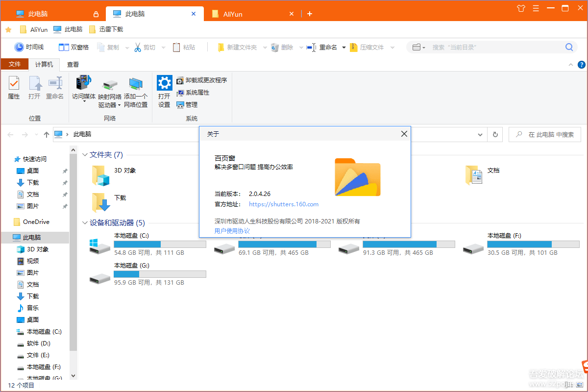Viewport: 588px width, 392px height.
Task: Click the 新建文件夹 toolbar icon
Action: pos(221,48)
